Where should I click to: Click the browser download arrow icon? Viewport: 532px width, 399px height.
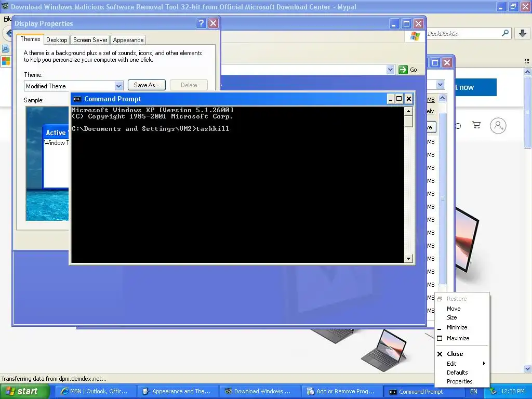tap(523, 33)
